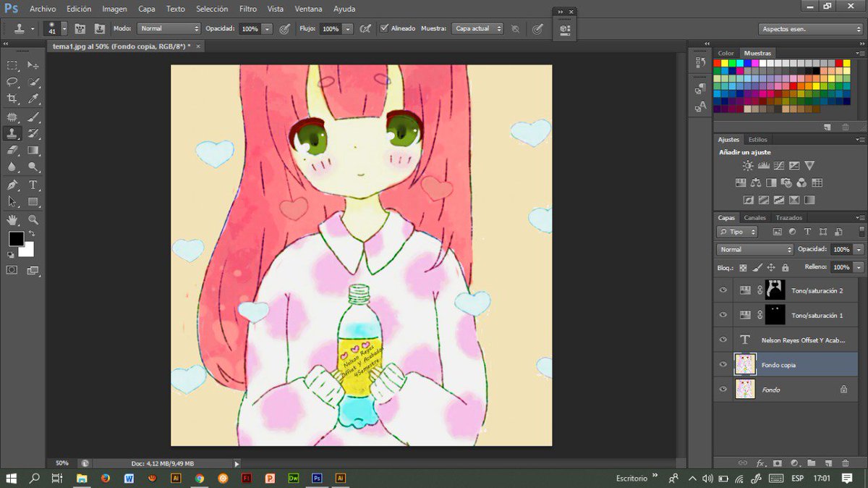Select the Spot Healing Brush tool
Viewport: 868px width, 488px height.
click(x=12, y=117)
